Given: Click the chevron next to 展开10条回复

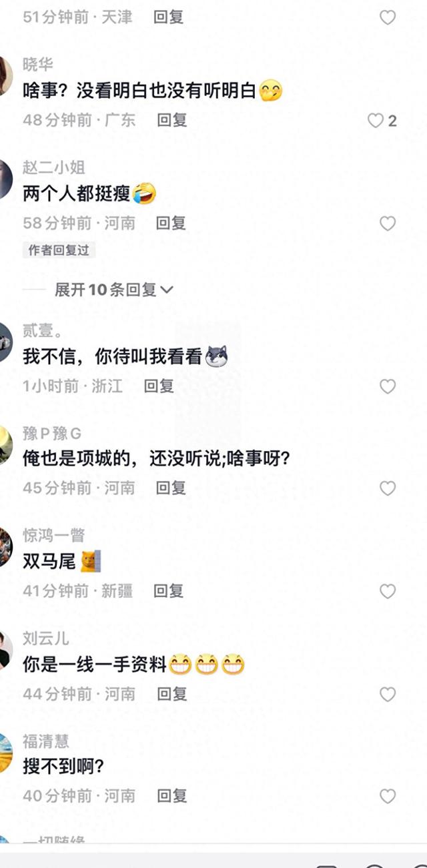Looking at the screenshot, I should [x=167, y=290].
